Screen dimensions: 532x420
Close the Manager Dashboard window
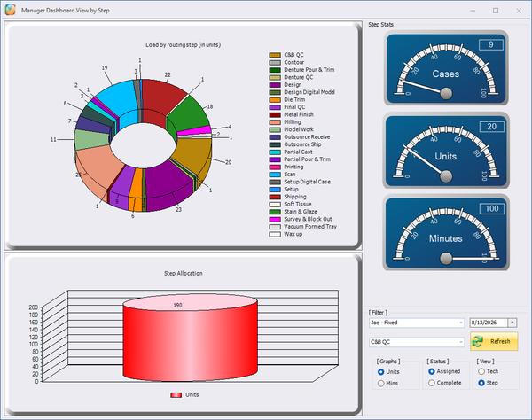point(519,11)
